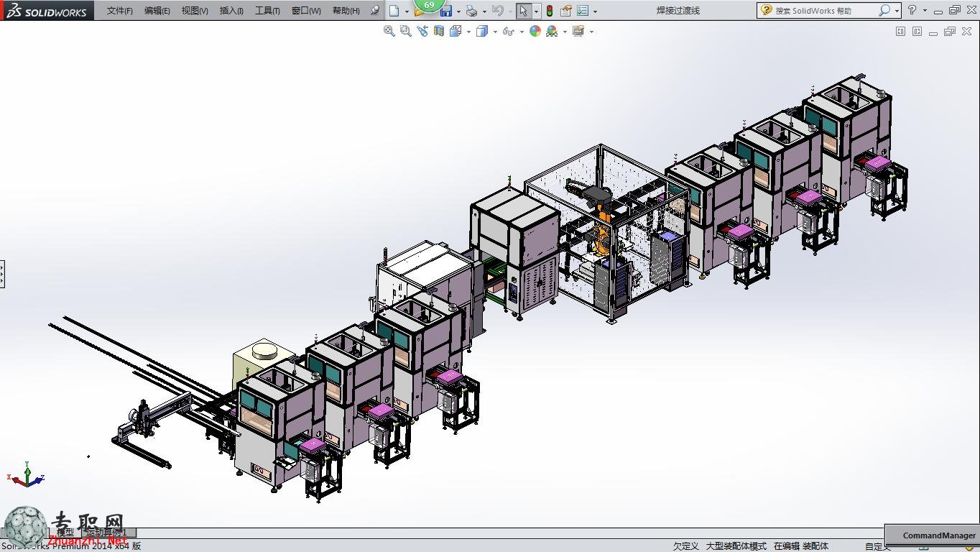Click the SolidWorks logo
Viewport: 980px width, 552px height.
pos(47,11)
